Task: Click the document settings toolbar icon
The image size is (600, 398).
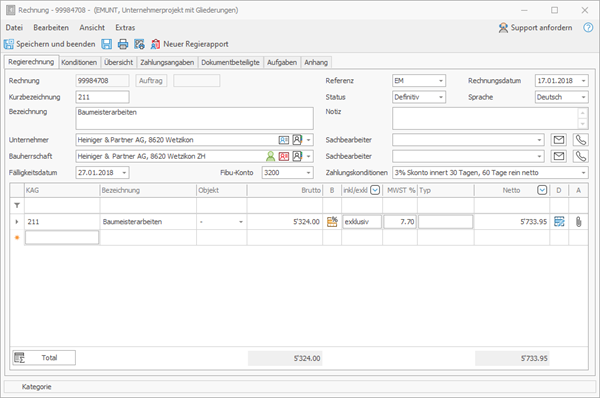Action: coord(139,44)
